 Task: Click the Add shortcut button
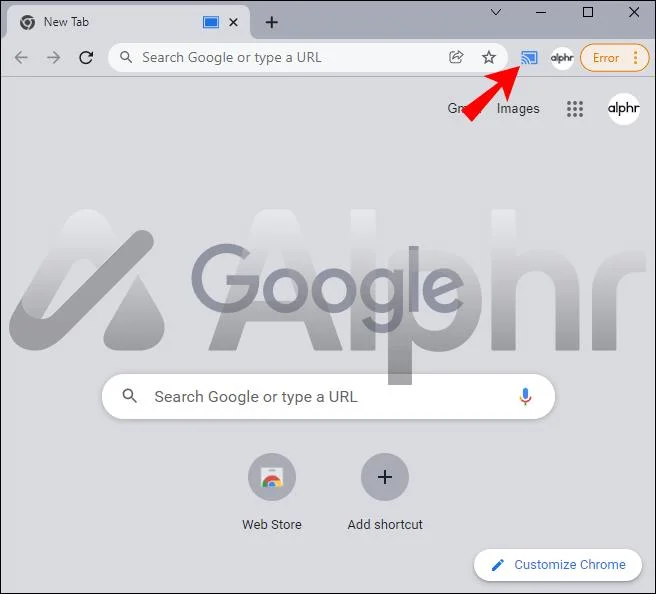click(385, 492)
